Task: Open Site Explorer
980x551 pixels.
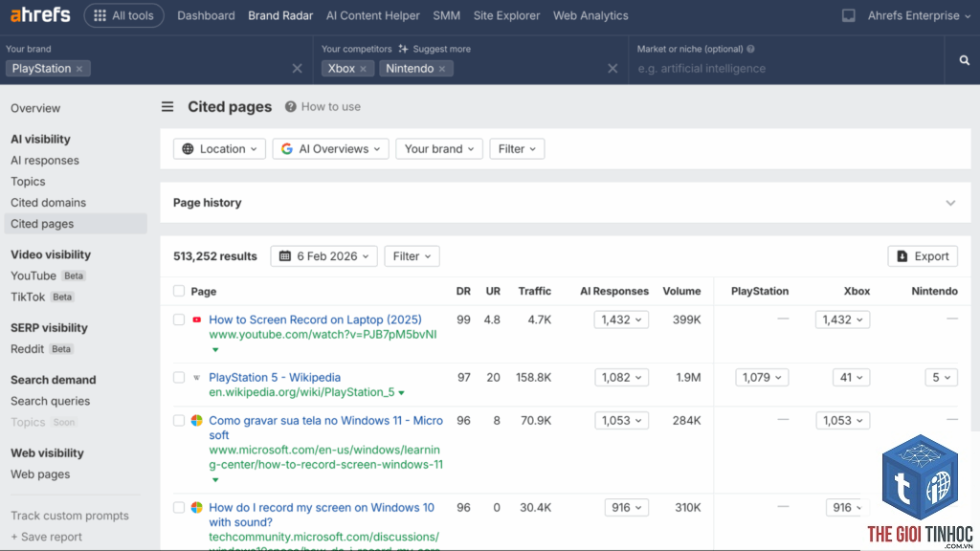Action: tap(506, 15)
